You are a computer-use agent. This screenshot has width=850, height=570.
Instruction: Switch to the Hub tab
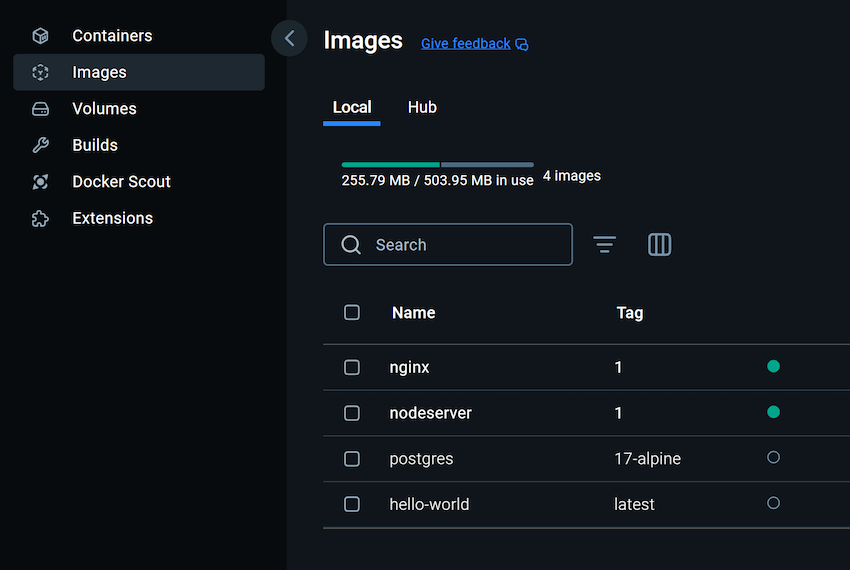(422, 107)
